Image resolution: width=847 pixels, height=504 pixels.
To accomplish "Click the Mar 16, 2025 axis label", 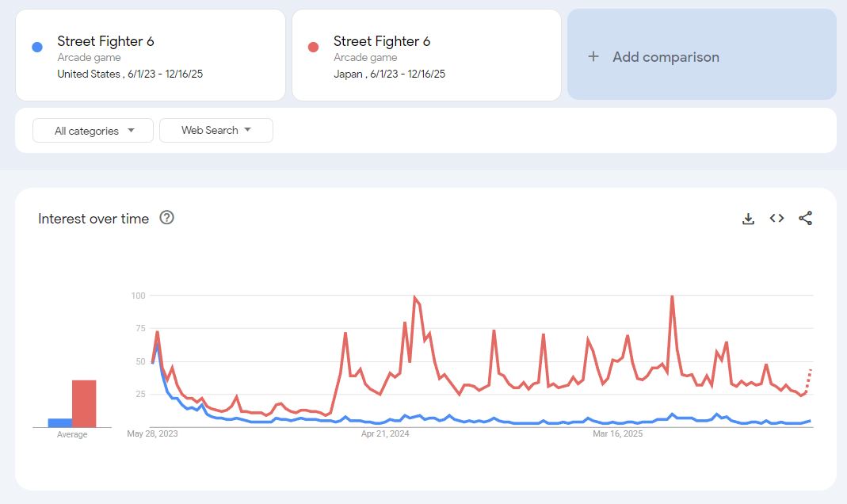I will click(617, 433).
